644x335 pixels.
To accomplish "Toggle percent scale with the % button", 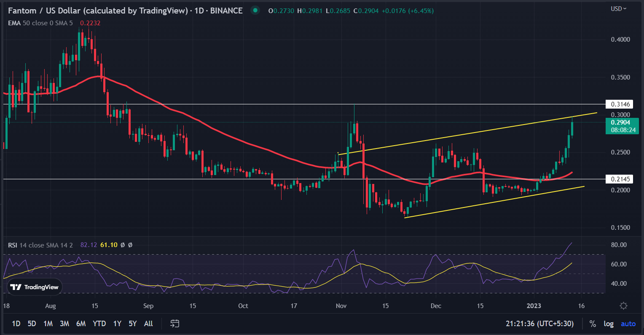I will [593, 324].
